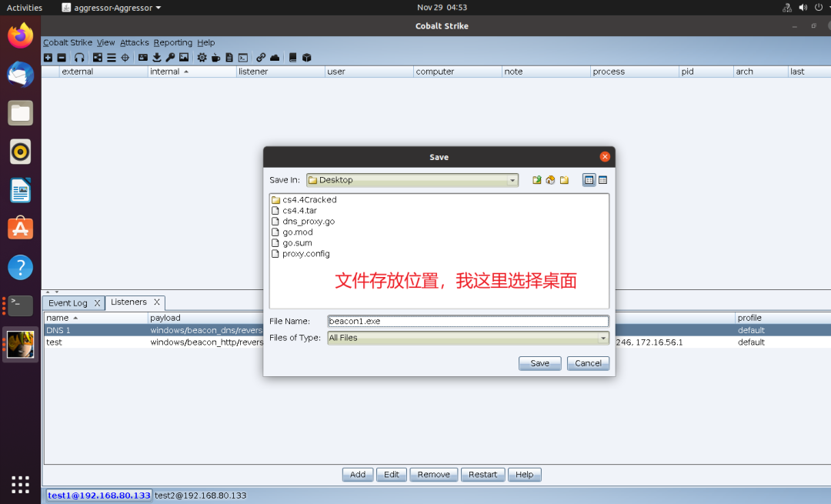
Task: Select the cs4.4.tar file
Action: coord(294,210)
